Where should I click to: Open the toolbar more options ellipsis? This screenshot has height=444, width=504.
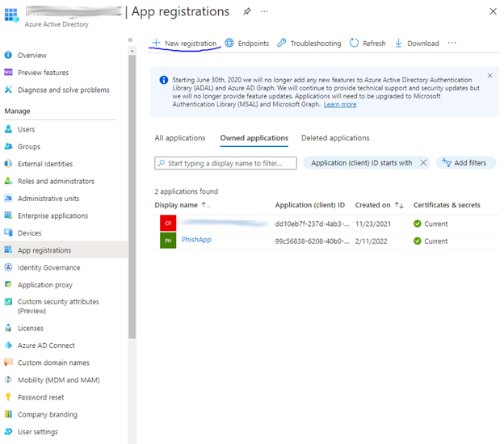[451, 43]
